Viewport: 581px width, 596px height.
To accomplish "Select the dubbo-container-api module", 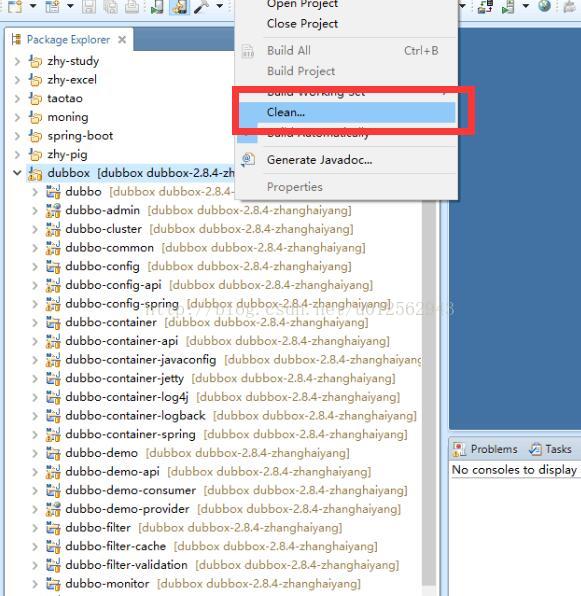I will tap(122, 341).
